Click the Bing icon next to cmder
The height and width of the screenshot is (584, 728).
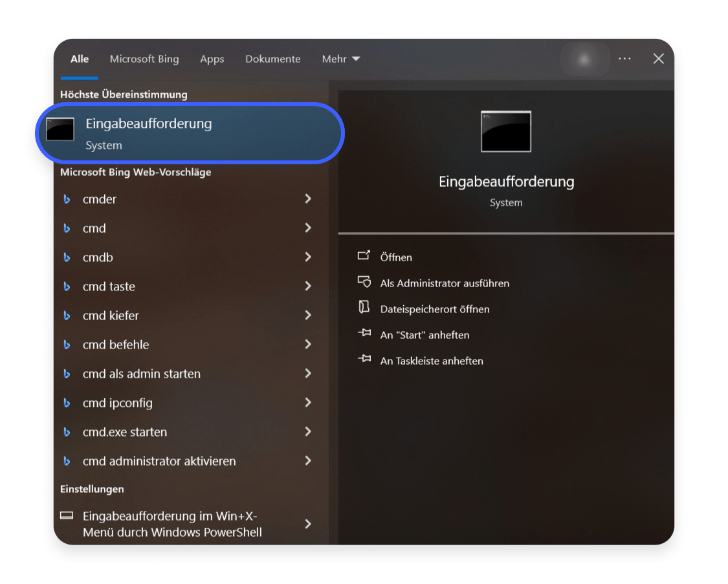click(66, 199)
